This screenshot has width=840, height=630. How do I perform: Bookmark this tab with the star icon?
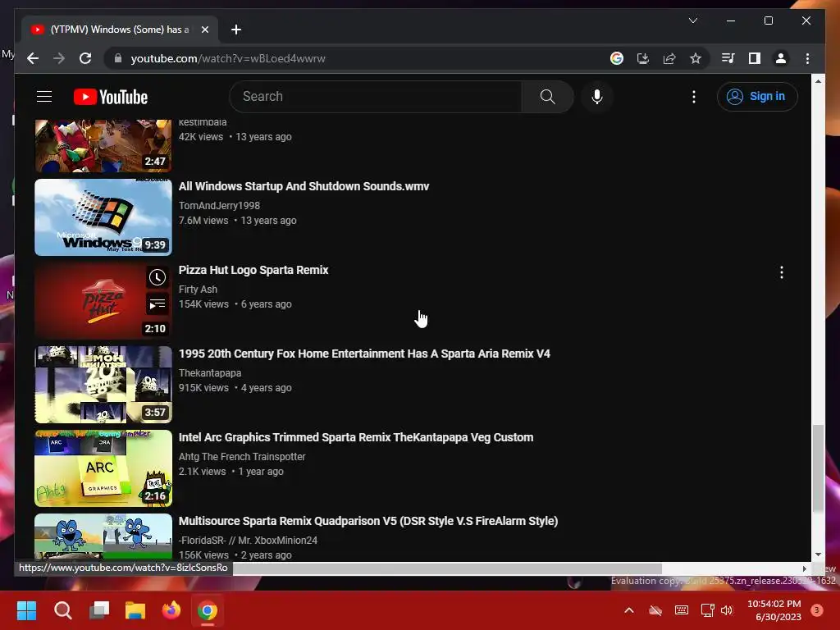point(696,58)
